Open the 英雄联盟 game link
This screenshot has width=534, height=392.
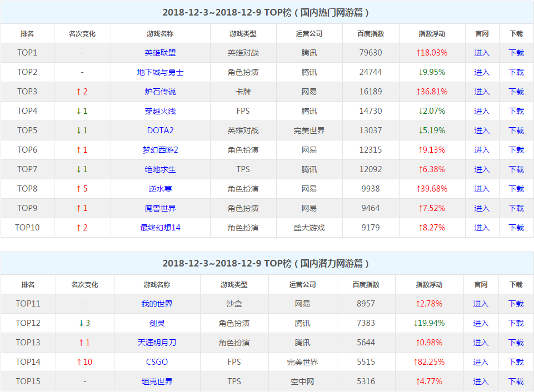pyautogui.click(x=160, y=53)
